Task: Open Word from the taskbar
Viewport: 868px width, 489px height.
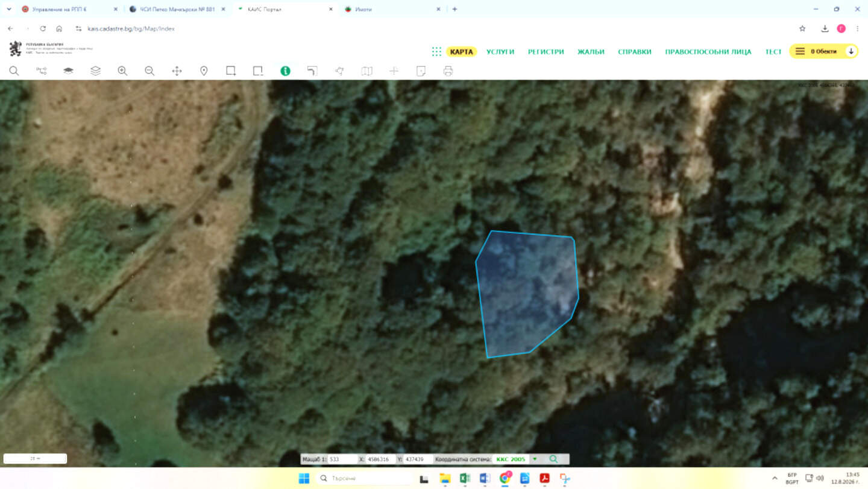Action: (485, 478)
